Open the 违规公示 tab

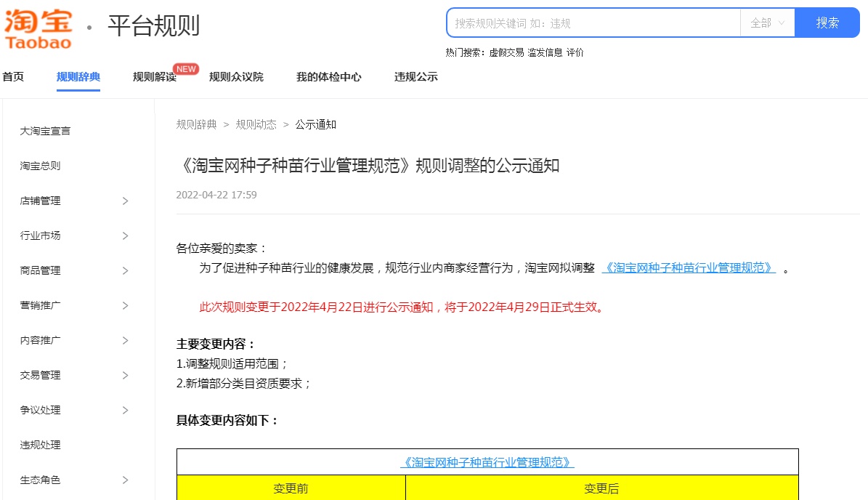coord(415,77)
